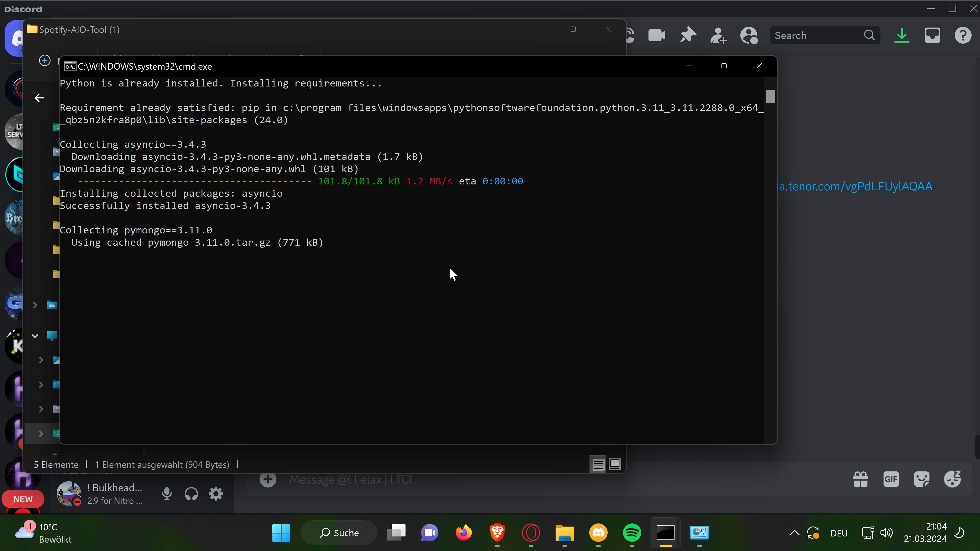
Task: Toggle microphone mute in Discord
Action: (167, 494)
